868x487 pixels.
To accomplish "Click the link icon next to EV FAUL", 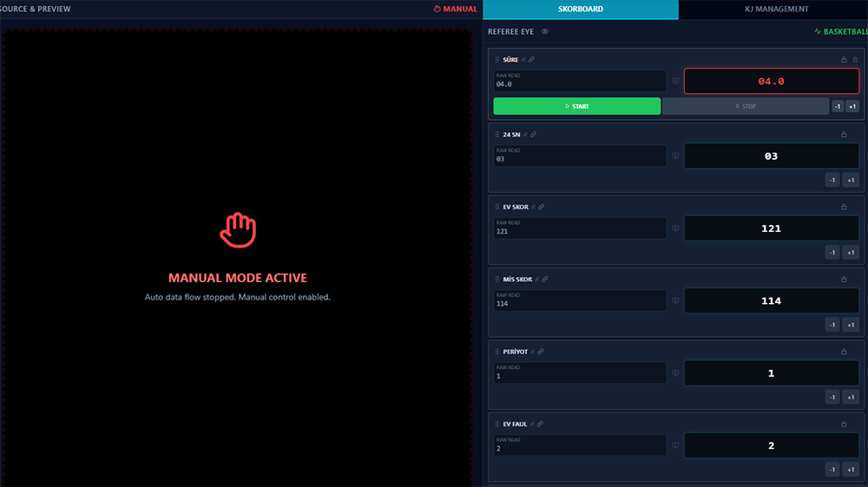I will 540,424.
